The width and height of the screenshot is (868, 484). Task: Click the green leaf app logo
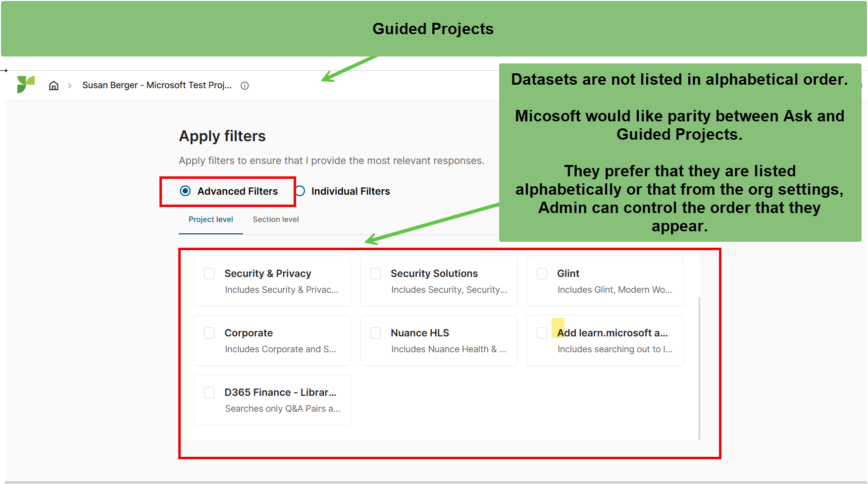point(26,85)
